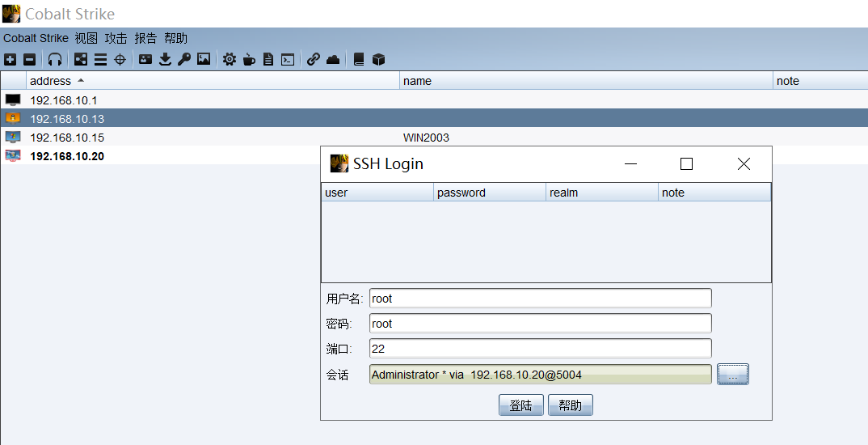Click the 登陆 button
Viewport: 868px width, 445px height.
[x=521, y=405]
